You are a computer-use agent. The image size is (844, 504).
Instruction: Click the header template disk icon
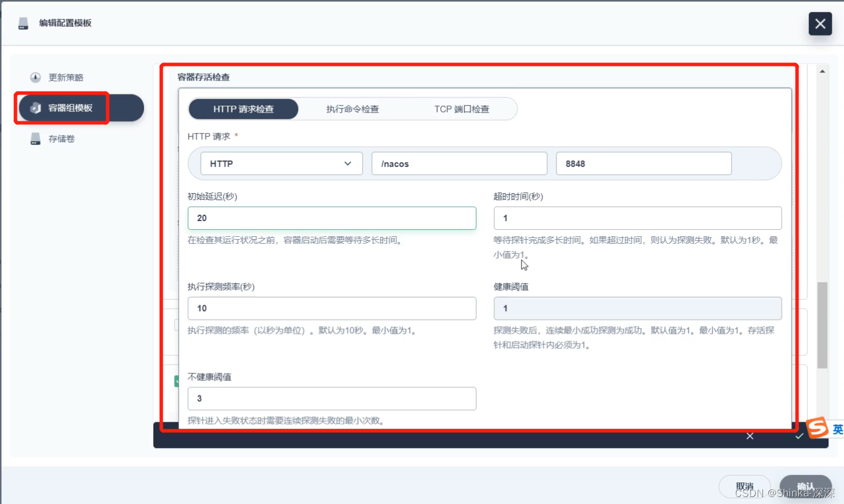[x=23, y=23]
